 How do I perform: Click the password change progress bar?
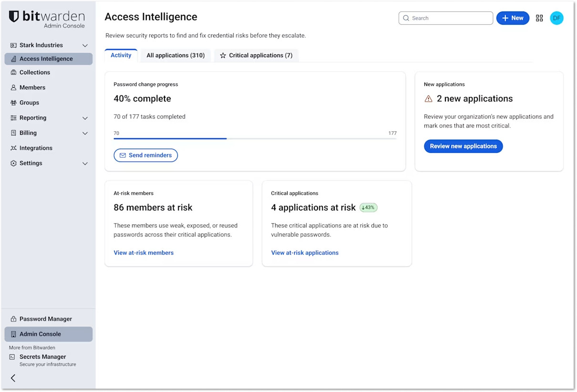pyautogui.click(x=255, y=138)
